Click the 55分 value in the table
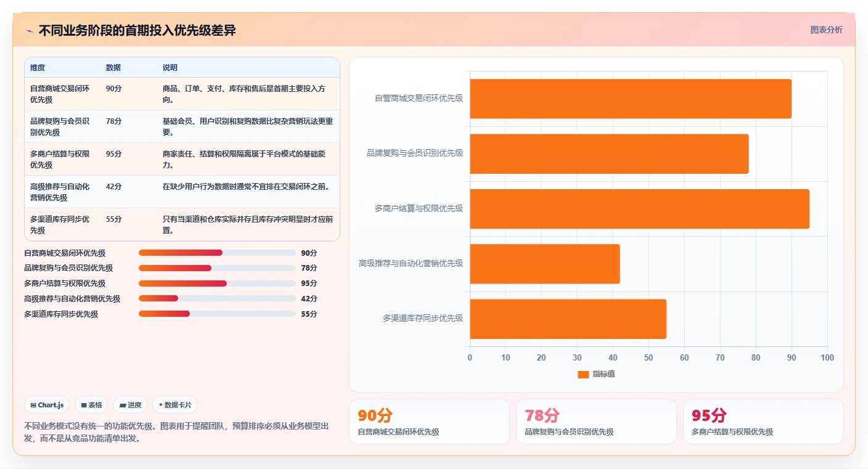 114,219
